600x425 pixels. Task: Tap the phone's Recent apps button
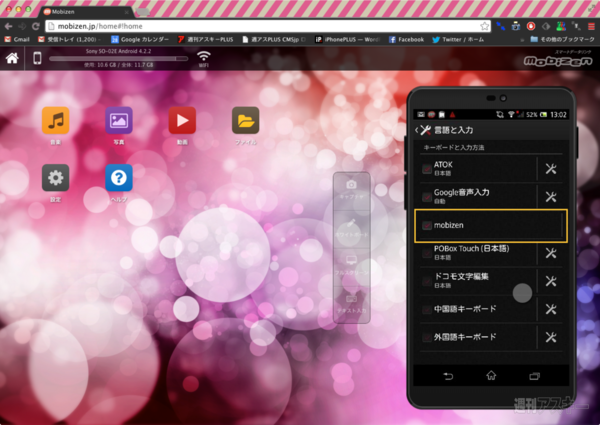534,376
